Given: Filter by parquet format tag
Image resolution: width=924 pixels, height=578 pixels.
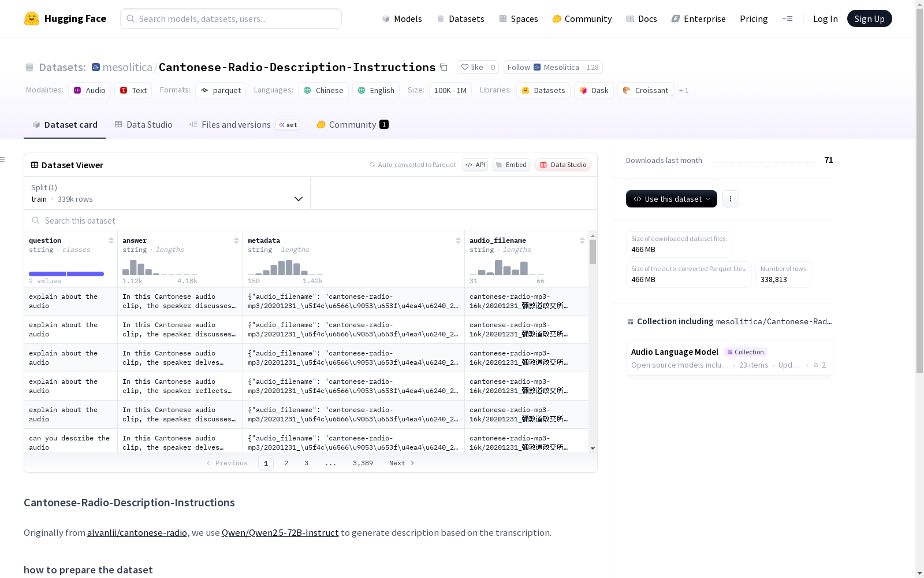Looking at the screenshot, I should coord(221,90).
